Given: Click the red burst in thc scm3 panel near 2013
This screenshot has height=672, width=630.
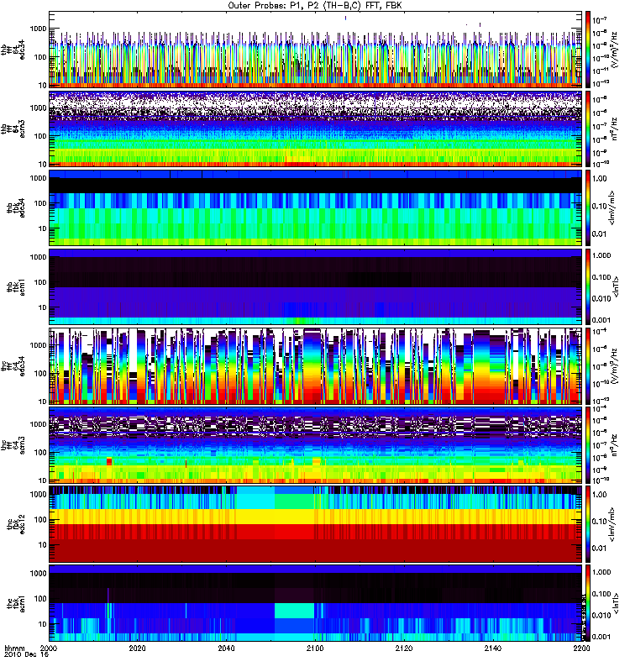Looking at the screenshot, I should pos(109,461).
